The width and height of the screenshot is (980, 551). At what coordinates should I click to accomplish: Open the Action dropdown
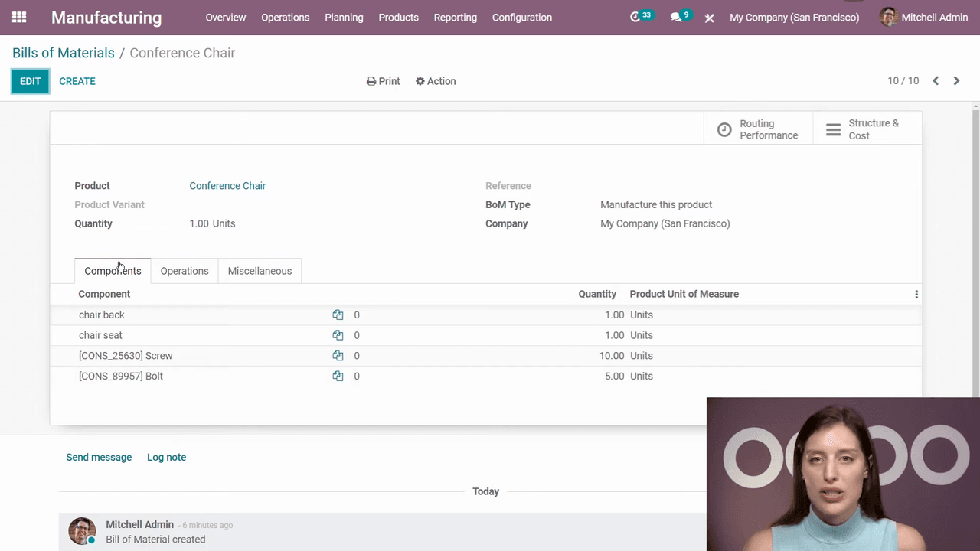click(436, 81)
